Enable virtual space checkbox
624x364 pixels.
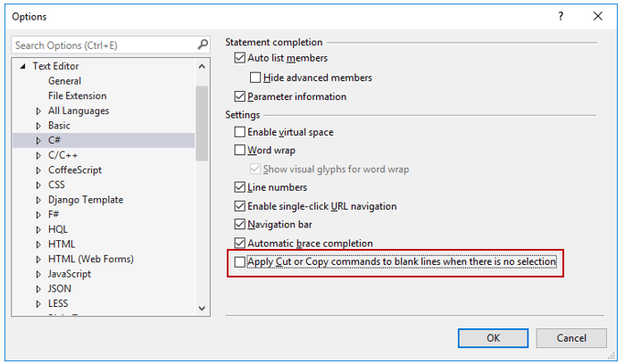coord(239,132)
